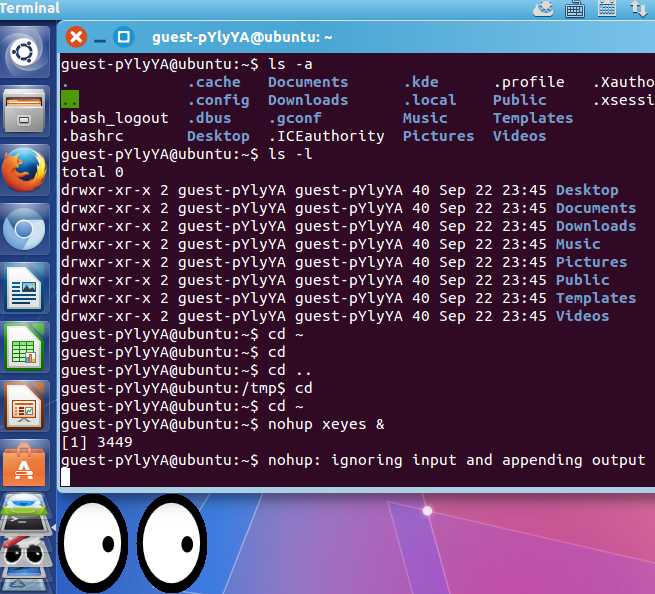Click '.bashrc' in the ls -a output
The image size is (655, 594).
point(92,136)
